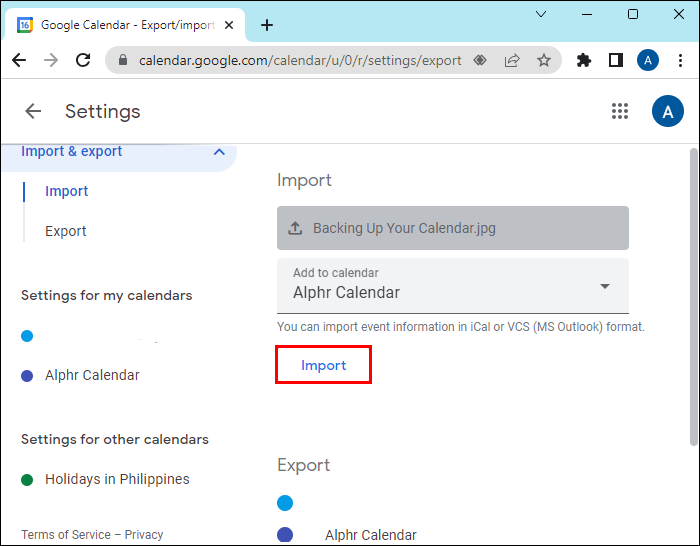This screenshot has height=546, width=700.
Task: Click the tab search chevron
Action: [x=541, y=14]
